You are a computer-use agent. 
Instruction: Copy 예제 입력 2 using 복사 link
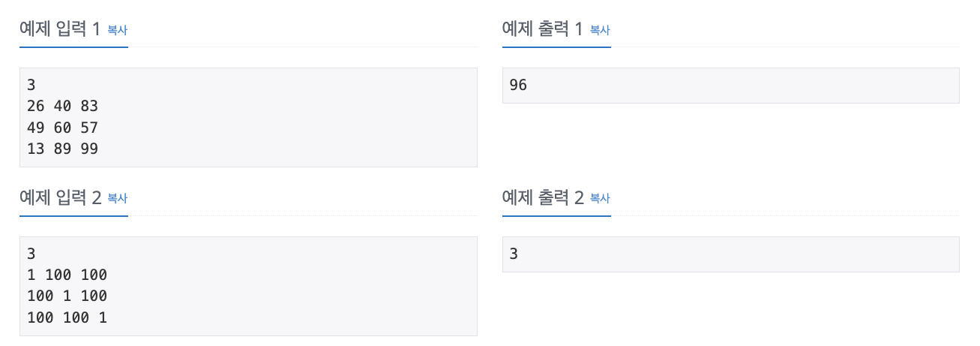pos(118,199)
